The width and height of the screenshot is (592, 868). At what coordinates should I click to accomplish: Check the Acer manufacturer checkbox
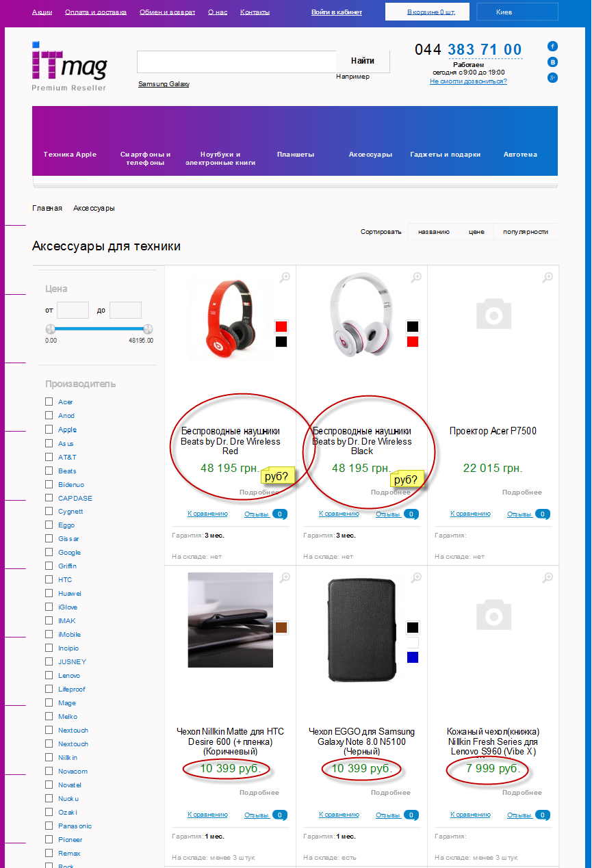tap(49, 402)
